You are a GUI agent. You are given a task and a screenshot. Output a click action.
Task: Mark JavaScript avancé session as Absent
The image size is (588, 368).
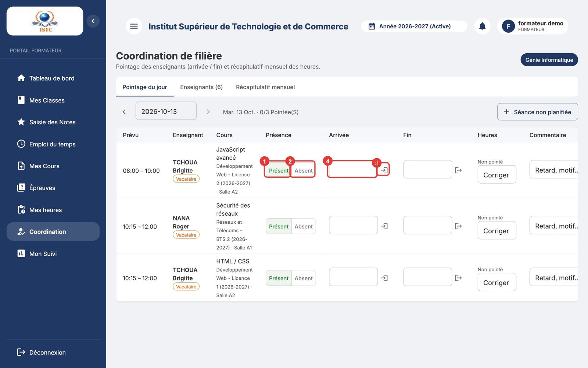(304, 170)
